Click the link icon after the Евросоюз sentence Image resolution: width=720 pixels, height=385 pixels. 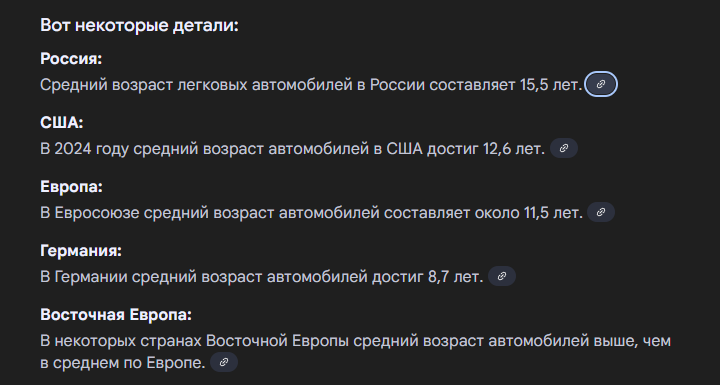point(601,212)
